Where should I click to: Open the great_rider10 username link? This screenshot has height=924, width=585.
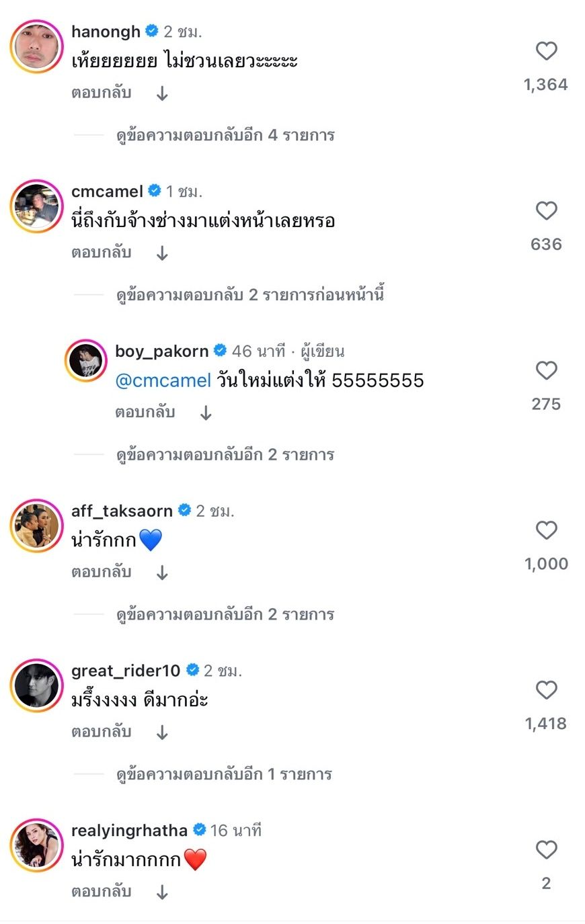click(x=126, y=671)
